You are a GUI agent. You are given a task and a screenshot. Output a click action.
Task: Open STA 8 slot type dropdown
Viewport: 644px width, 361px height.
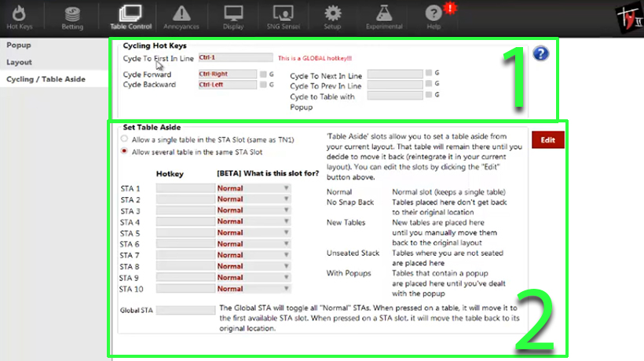(254, 266)
